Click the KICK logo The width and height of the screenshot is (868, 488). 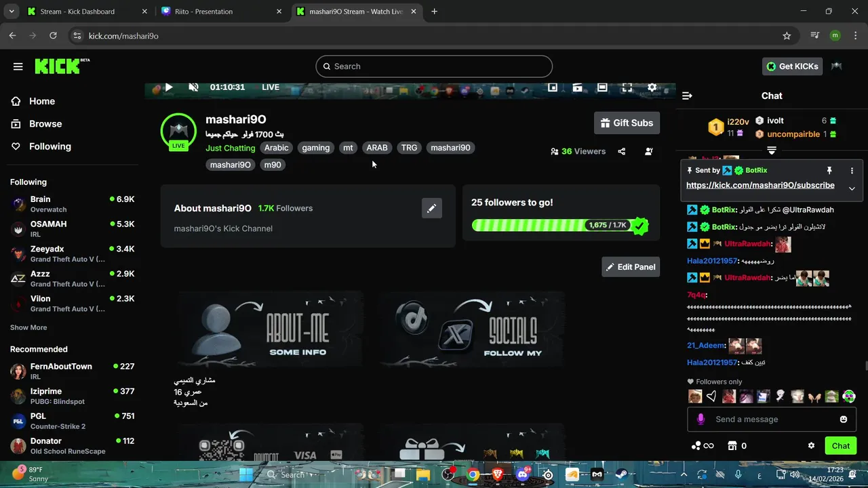coord(62,66)
